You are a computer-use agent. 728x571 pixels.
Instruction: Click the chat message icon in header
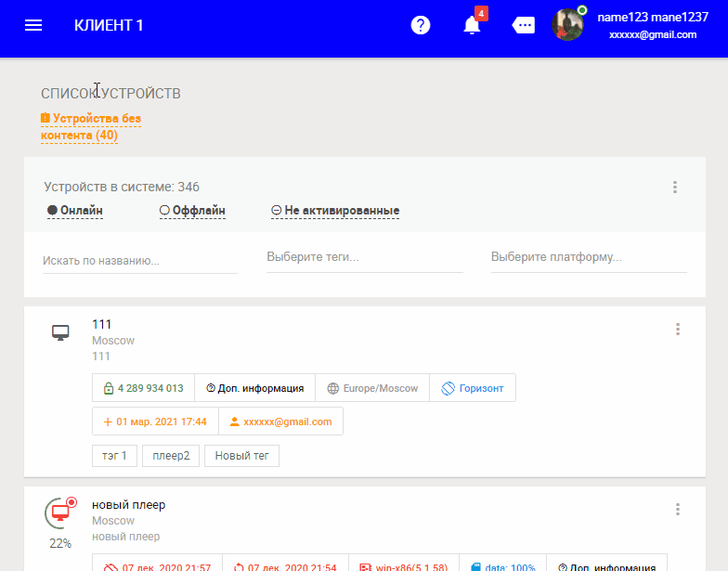pyautogui.click(x=524, y=25)
